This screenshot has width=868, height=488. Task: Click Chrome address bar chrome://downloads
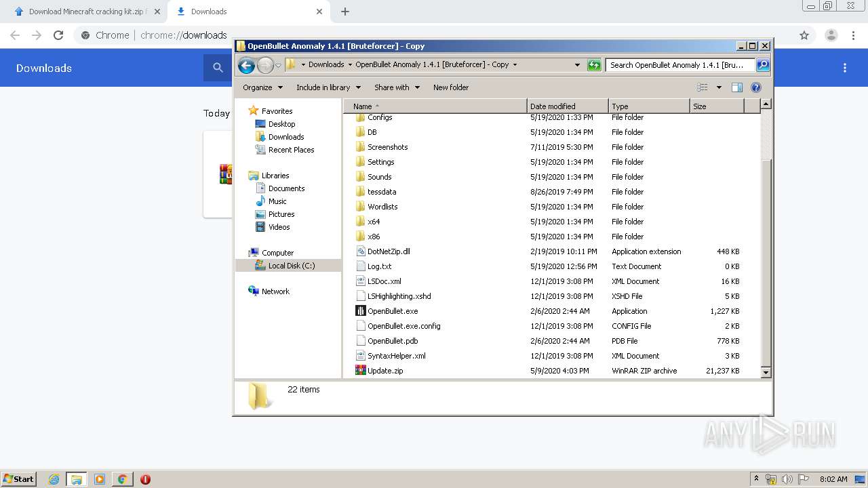(x=183, y=35)
